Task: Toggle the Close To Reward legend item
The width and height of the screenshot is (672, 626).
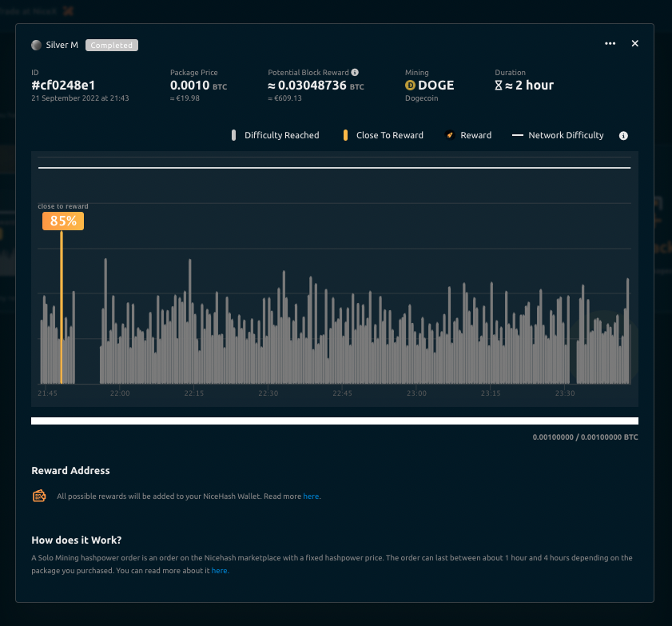Action: click(384, 136)
